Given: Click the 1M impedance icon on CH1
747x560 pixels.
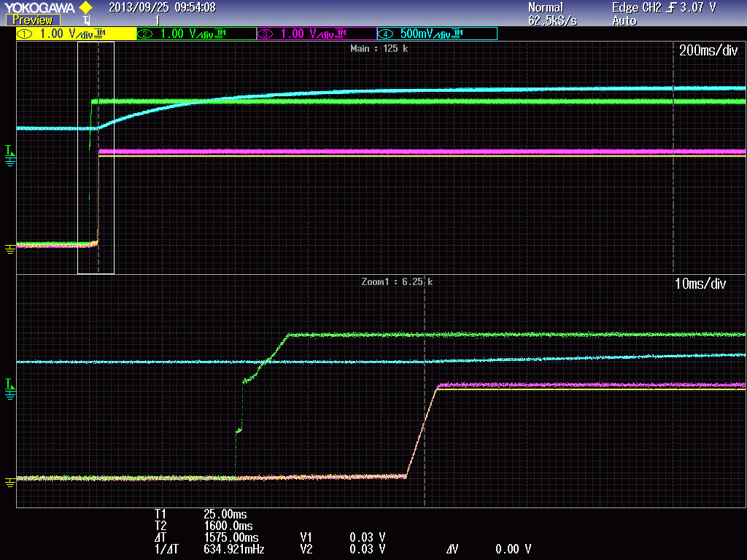Looking at the screenshot, I should [x=100, y=32].
